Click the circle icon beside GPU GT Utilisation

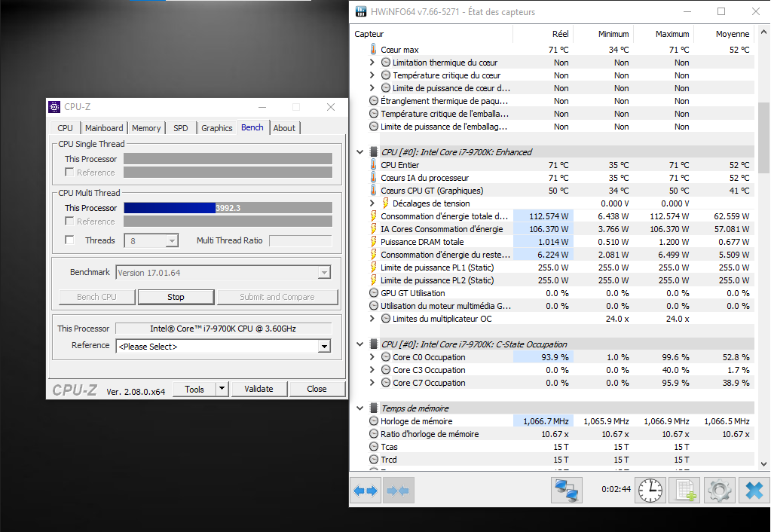[374, 292]
